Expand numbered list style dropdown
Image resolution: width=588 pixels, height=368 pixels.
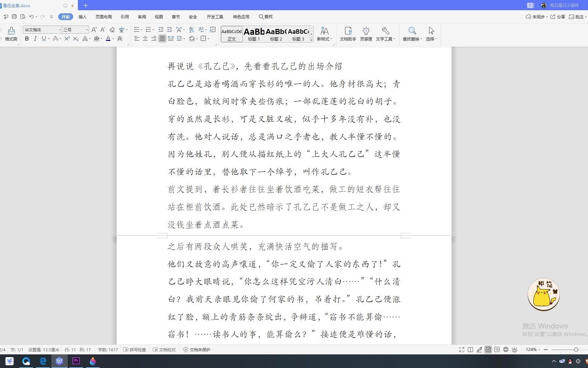point(153,30)
